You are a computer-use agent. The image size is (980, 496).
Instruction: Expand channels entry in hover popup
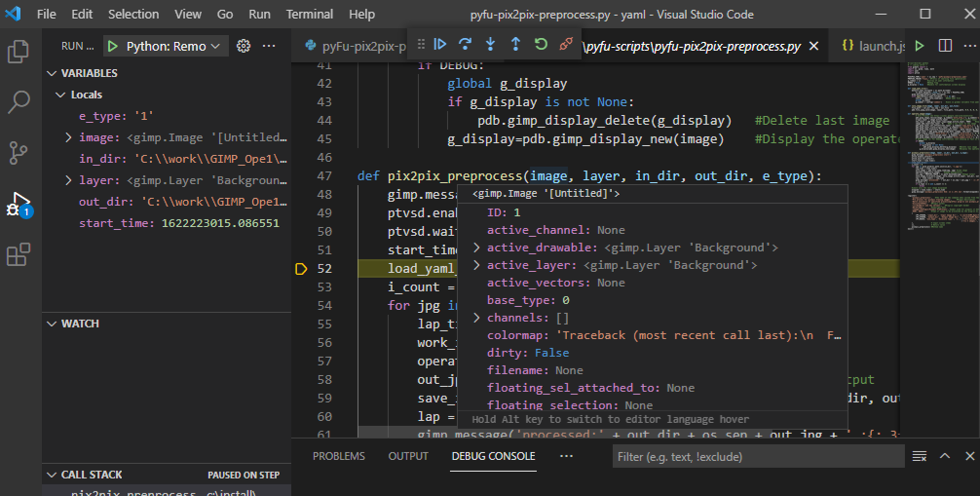(477, 318)
